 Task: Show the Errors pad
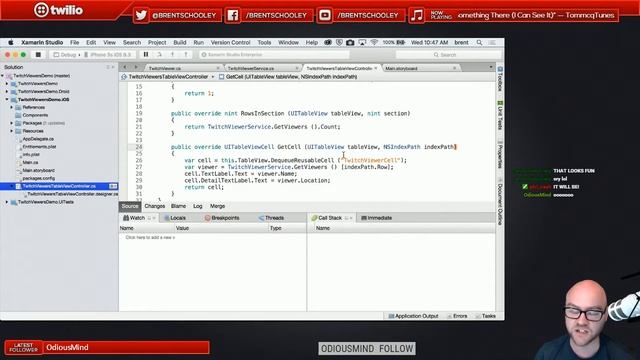[x=457, y=316]
